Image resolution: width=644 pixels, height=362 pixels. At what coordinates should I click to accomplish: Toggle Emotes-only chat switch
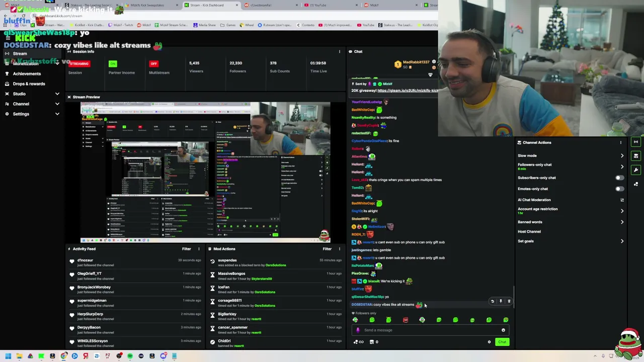(619, 189)
